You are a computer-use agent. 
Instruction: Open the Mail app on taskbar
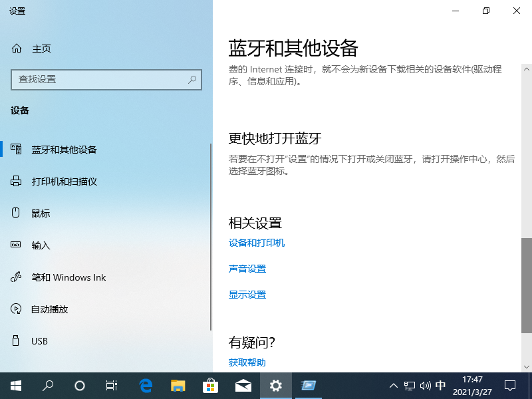[x=243, y=386]
